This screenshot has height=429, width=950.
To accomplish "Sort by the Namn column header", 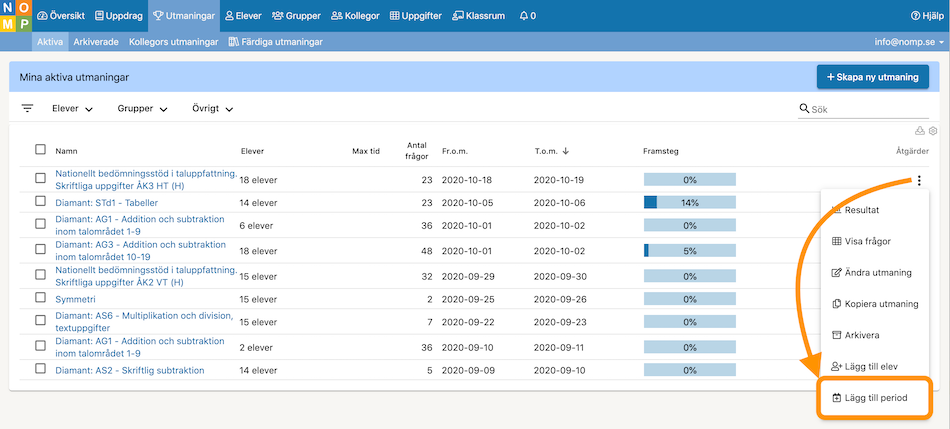I will pyautogui.click(x=66, y=151).
